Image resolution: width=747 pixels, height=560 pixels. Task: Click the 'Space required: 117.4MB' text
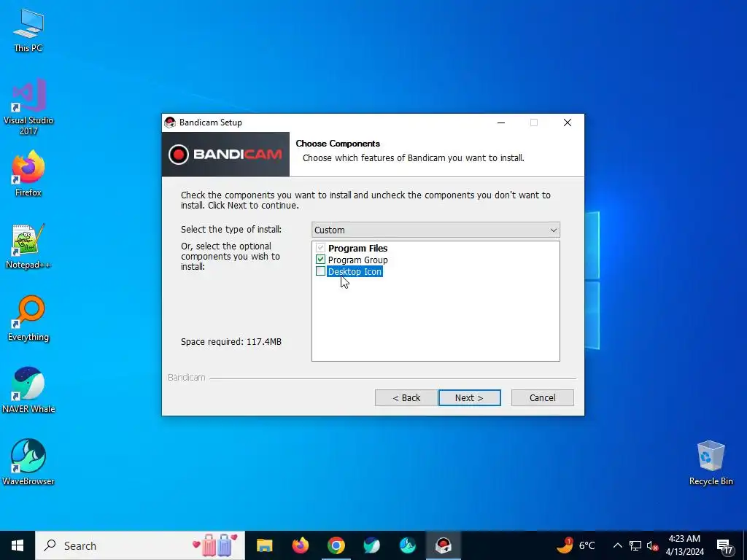click(231, 342)
